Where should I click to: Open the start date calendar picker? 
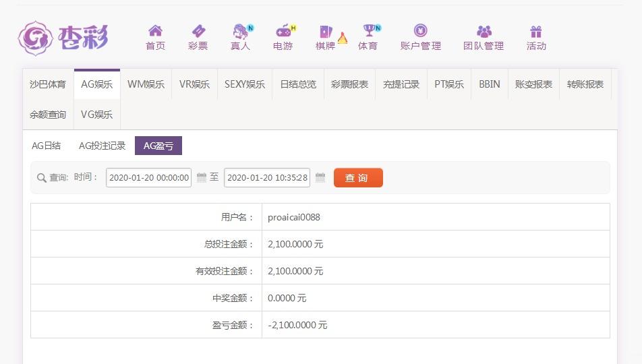point(202,177)
